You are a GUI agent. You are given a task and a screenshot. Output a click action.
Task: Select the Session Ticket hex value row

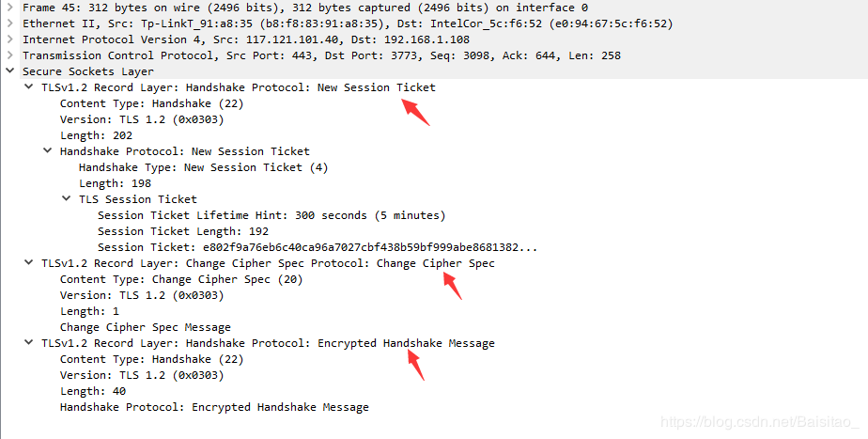tap(318, 247)
